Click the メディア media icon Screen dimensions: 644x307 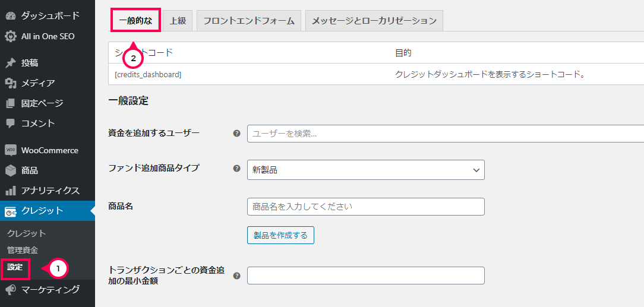[x=11, y=83]
